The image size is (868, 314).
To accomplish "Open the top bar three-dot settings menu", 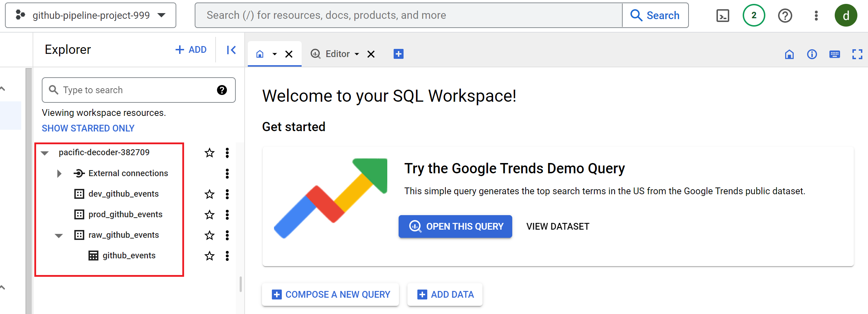I will [816, 16].
